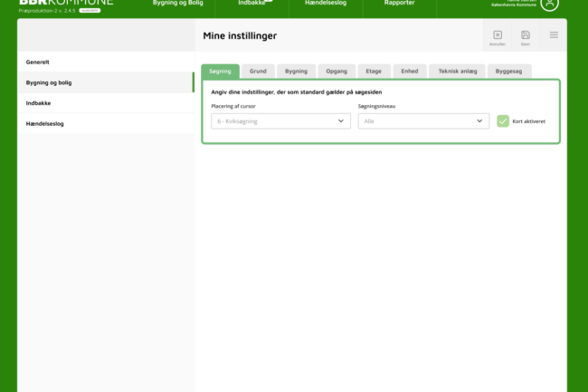Switch to the Etage tab
The width and height of the screenshot is (588, 392).
tap(374, 71)
